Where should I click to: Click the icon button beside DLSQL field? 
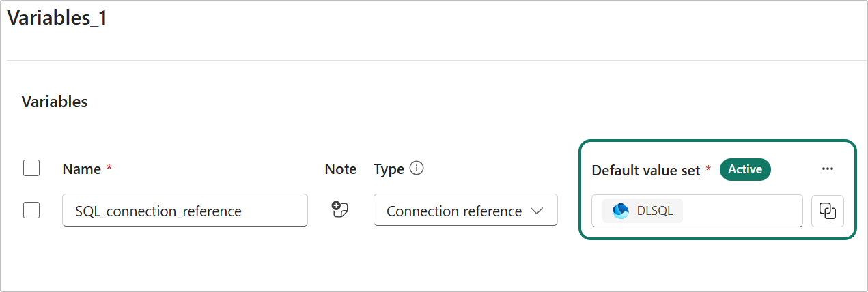[828, 211]
